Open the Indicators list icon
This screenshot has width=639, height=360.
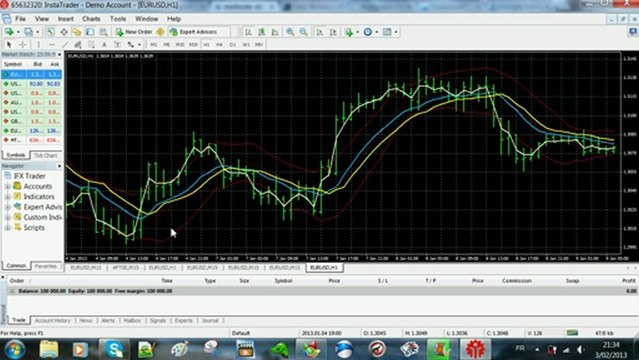(x=349, y=32)
